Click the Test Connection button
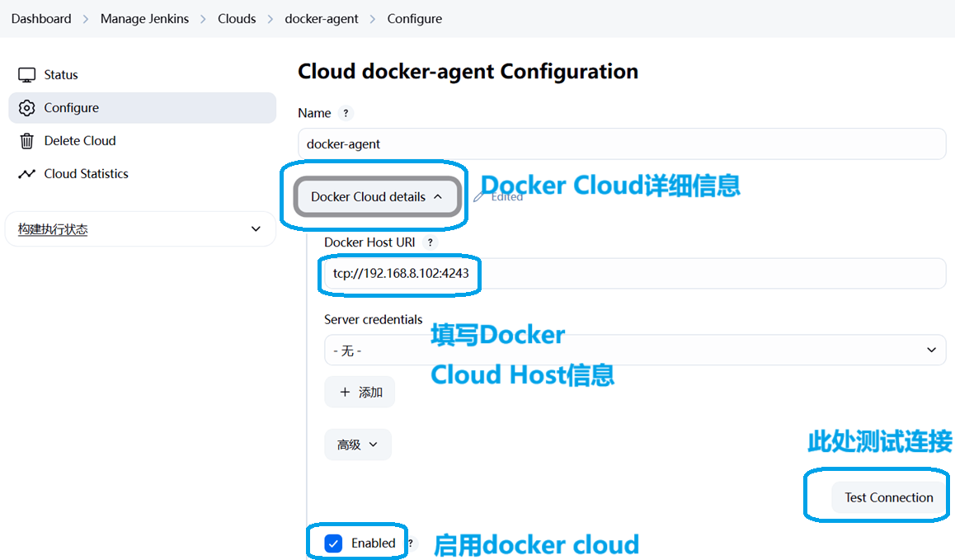This screenshot has width=955, height=560. pos(889,497)
